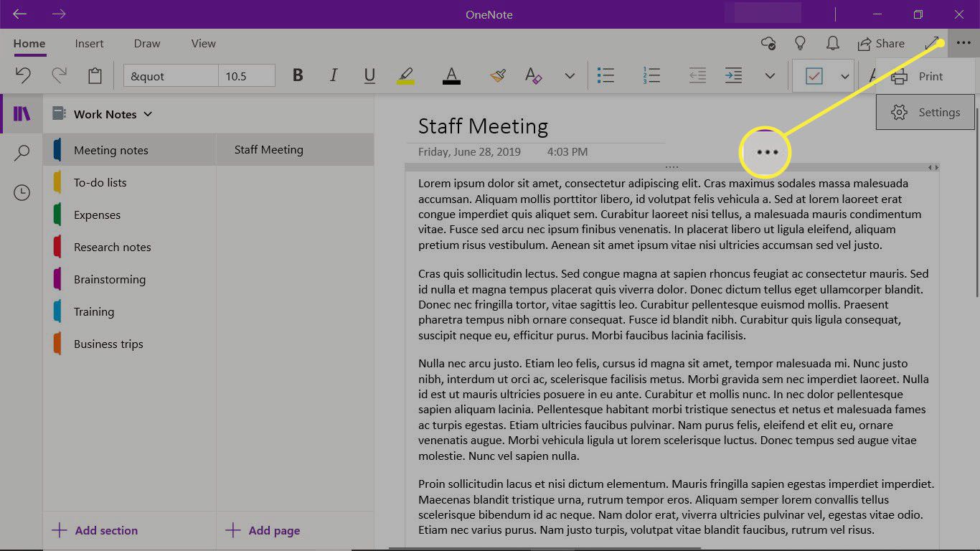Click the date Friday, June 28, 2019
The height and width of the screenshot is (551, 980).
tap(469, 152)
